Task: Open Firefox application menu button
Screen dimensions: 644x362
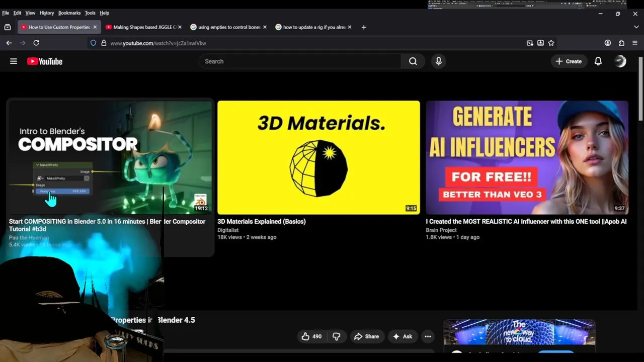Action: [635, 43]
